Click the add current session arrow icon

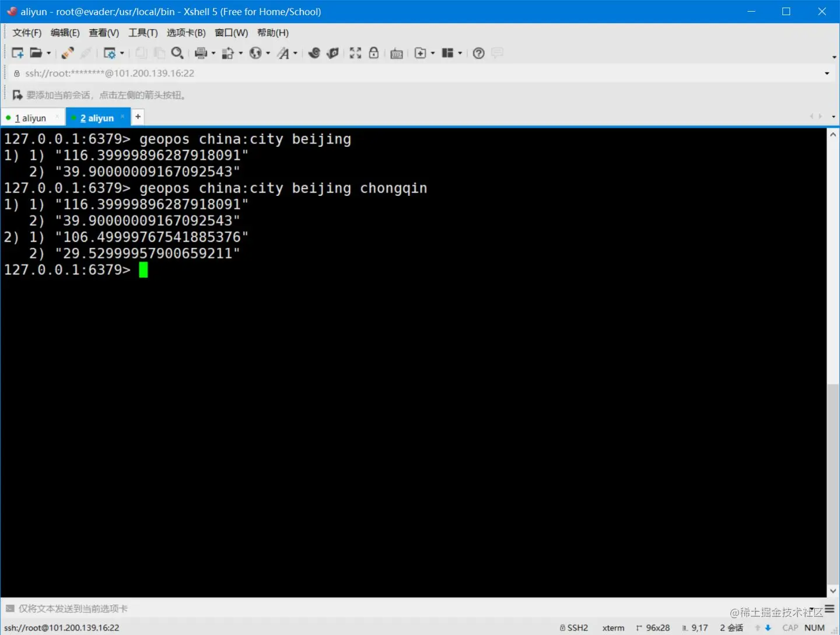click(x=17, y=95)
